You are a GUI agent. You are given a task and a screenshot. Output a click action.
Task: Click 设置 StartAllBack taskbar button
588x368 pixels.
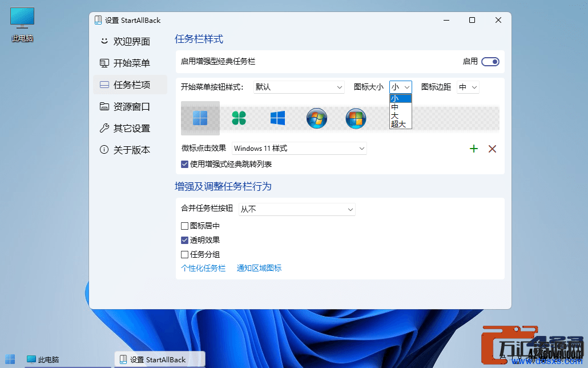pos(160,359)
